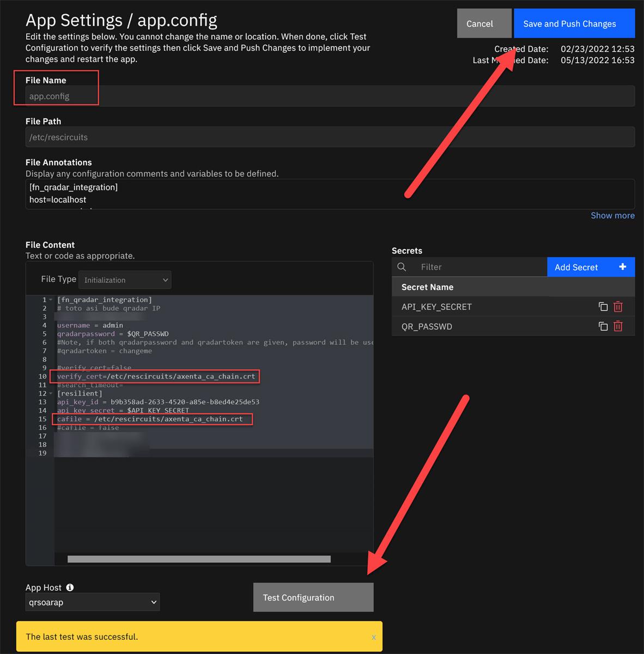Delete the API_KEY_SECRET secret
644x654 pixels.
618,306
